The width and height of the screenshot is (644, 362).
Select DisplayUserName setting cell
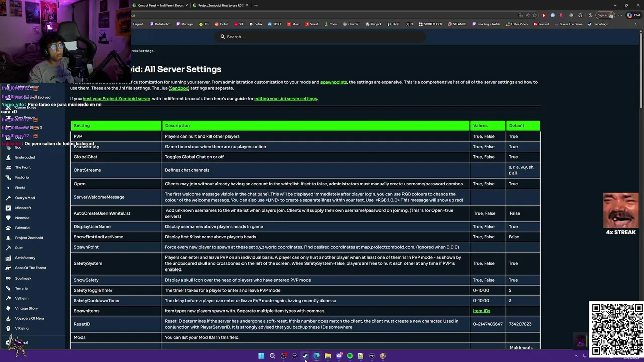(116, 227)
